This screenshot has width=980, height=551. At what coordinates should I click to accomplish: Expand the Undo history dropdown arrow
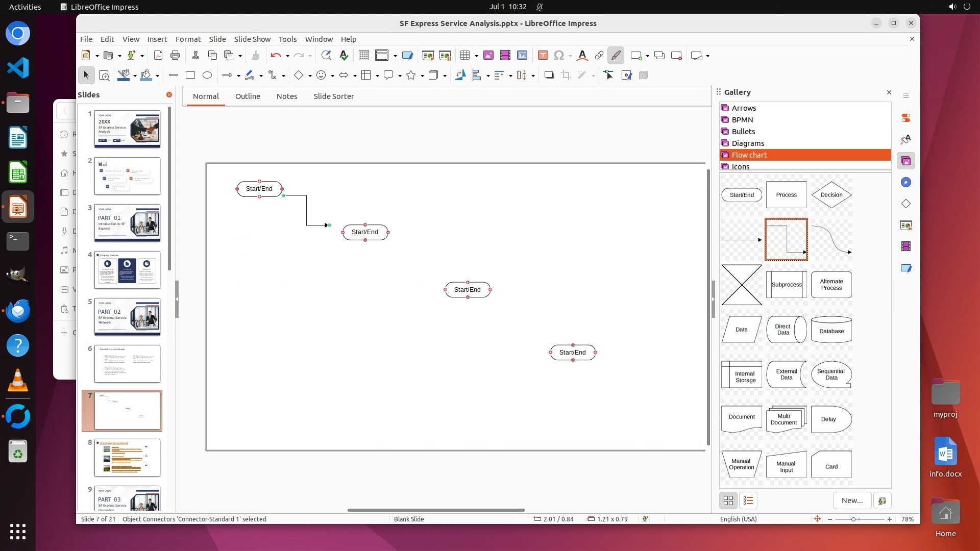pos(287,56)
